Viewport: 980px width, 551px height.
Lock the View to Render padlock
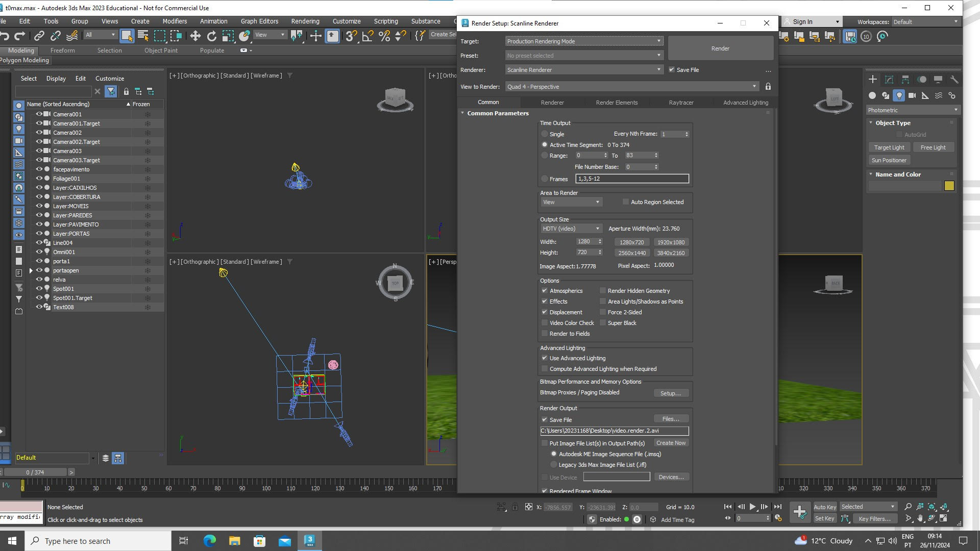point(768,87)
